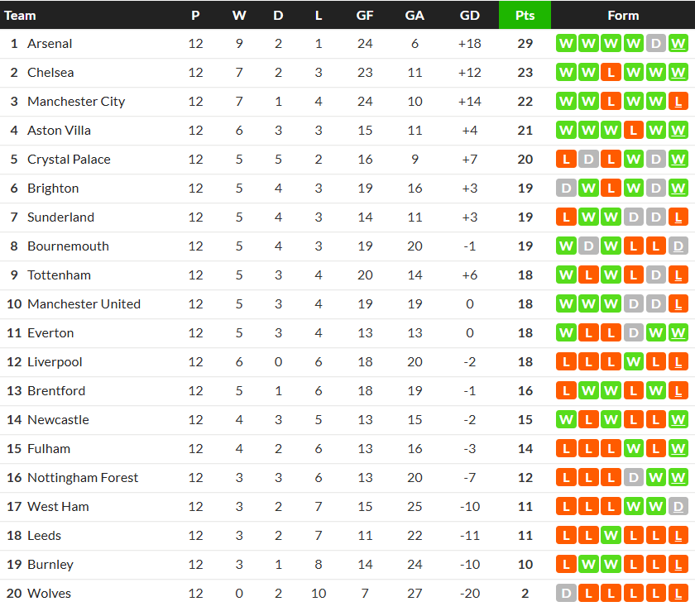Open the Tottenham team page link
Screen dimensions: 695x616
(59, 275)
